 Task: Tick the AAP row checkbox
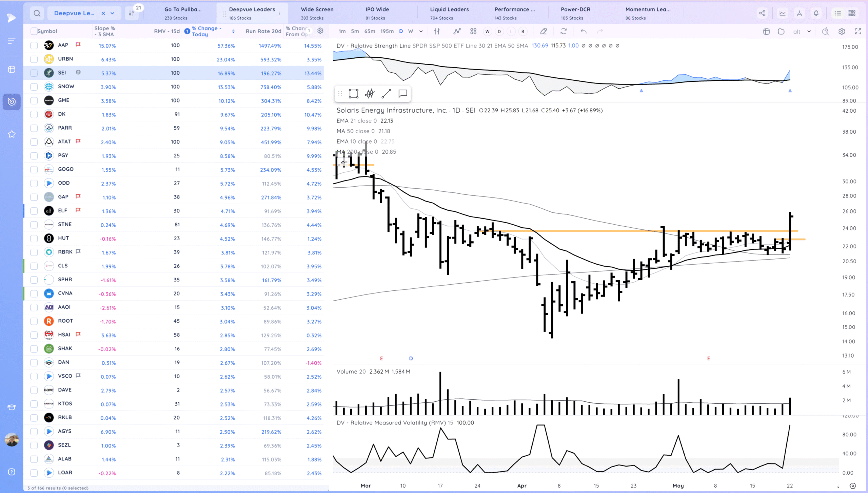[34, 45]
